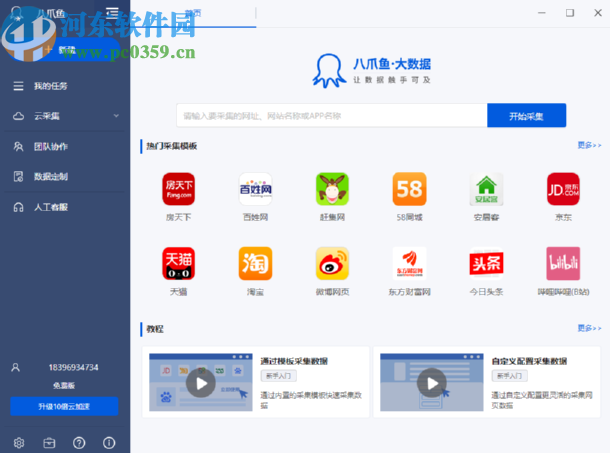Click the 开始采集 button
Screen dimensions: 610x453
[x=526, y=116]
